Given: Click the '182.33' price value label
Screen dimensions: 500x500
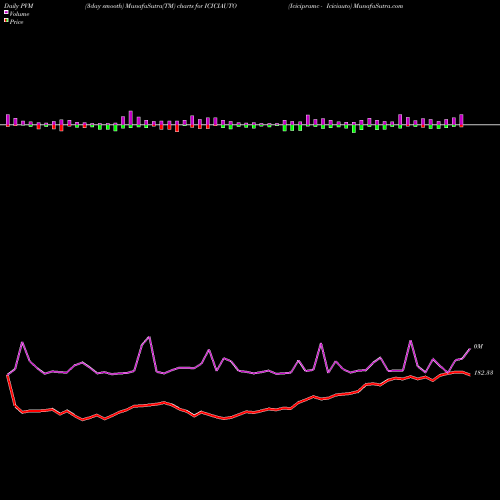Looking at the screenshot, I should 483,373.
